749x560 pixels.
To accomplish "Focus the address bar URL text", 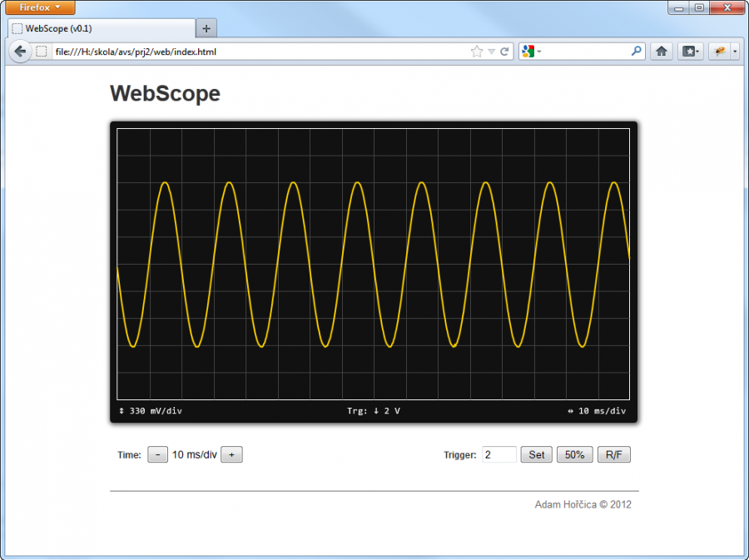I will tap(250, 52).
